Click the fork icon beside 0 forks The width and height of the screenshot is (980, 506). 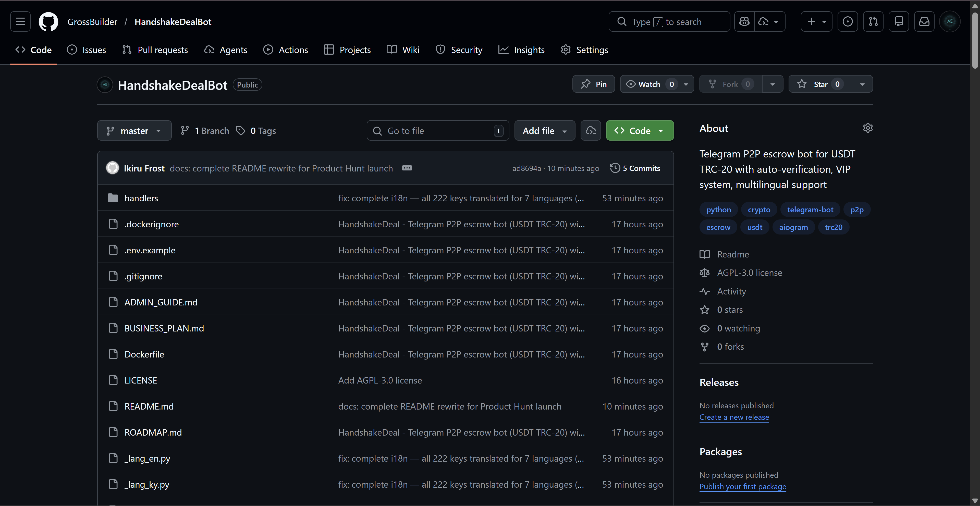705,347
